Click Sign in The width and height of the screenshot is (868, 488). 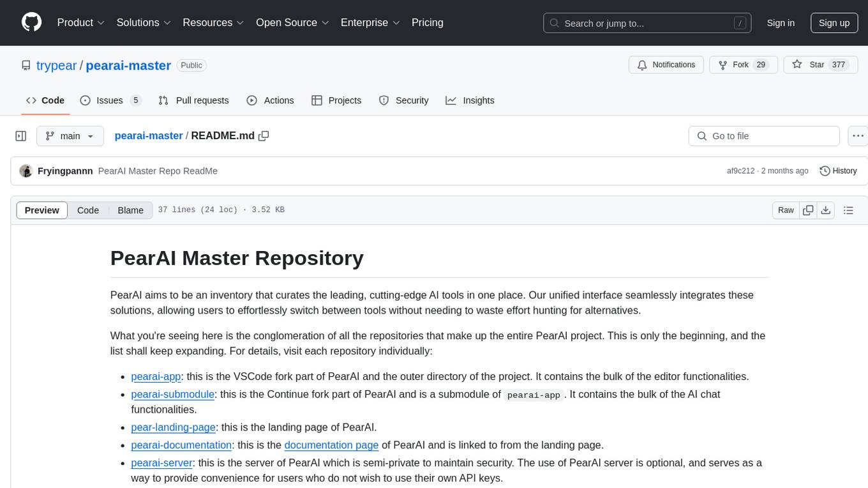pyautogui.click(x=781, y=23)
